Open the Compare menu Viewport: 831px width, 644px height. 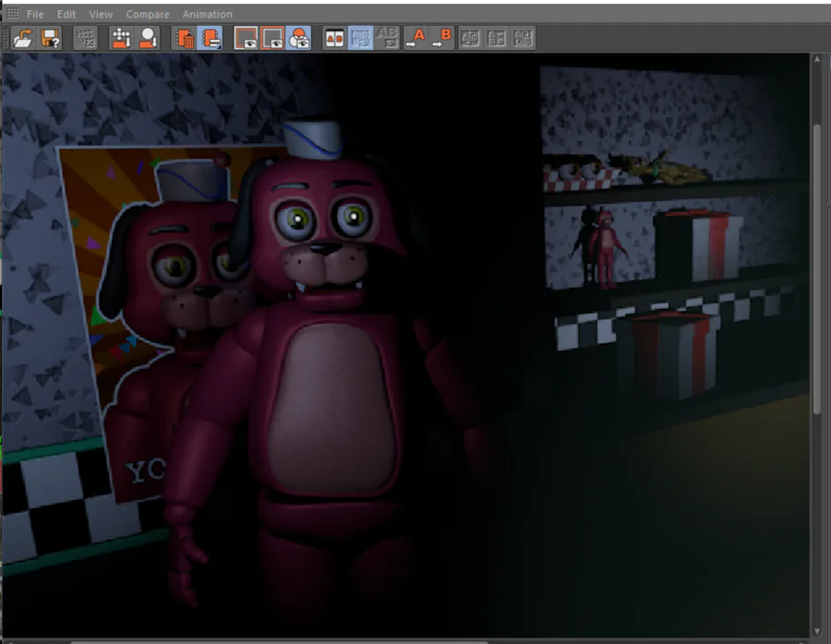pyautogui.click(x=148, y=14)
